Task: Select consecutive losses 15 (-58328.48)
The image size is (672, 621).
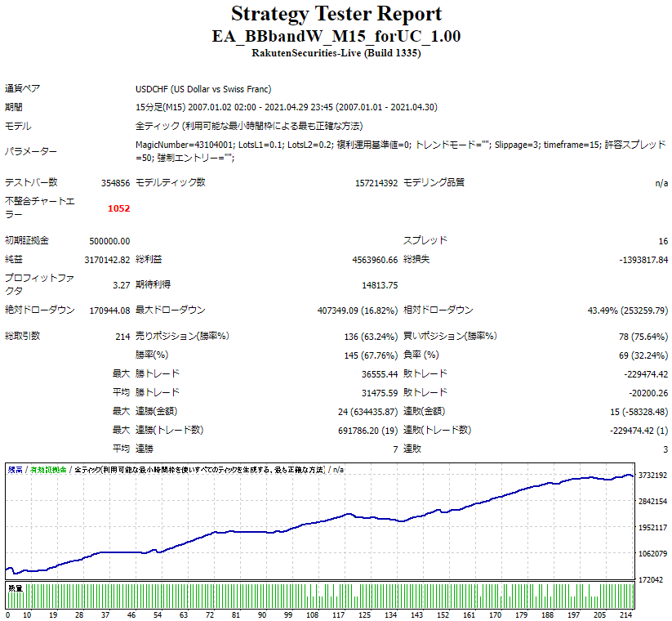Action: (639, 412)
